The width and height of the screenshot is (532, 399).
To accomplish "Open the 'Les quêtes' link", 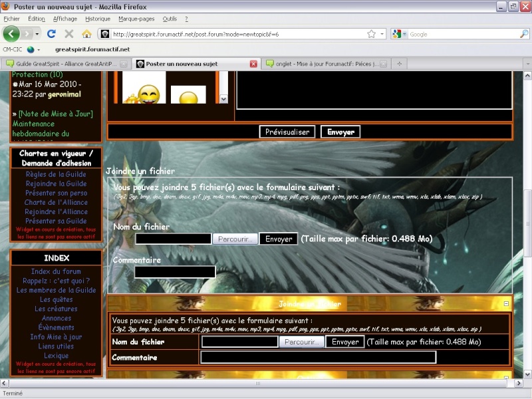I will coord(56,299).
